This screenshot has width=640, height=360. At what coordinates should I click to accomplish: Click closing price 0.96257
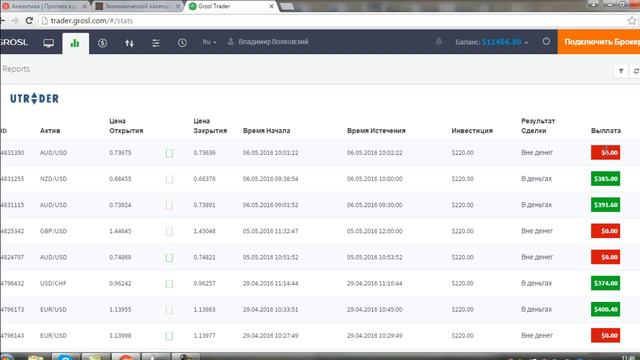[x=204, y=283]
